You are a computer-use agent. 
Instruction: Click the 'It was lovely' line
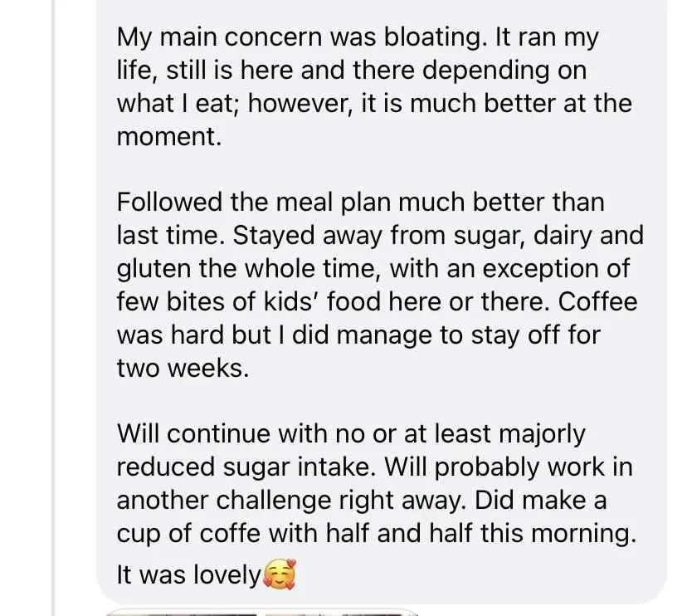tap(188, 575)
